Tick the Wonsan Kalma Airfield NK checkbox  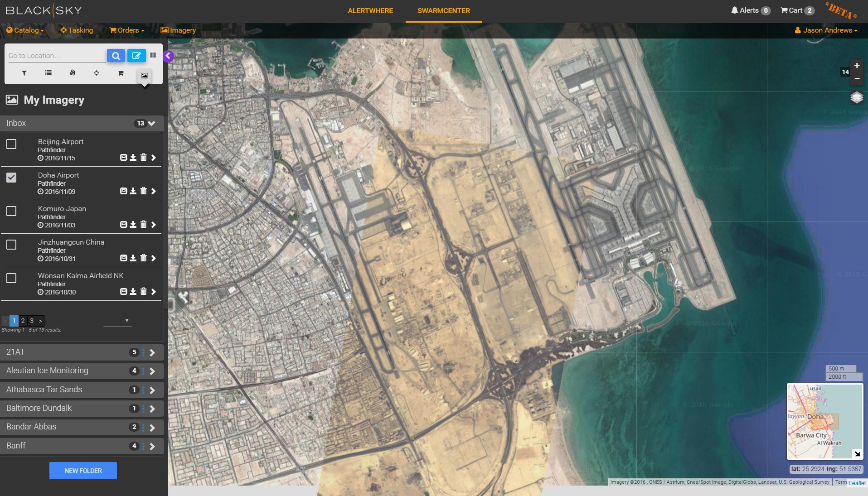pyautogui.click(x=11, y=278)
